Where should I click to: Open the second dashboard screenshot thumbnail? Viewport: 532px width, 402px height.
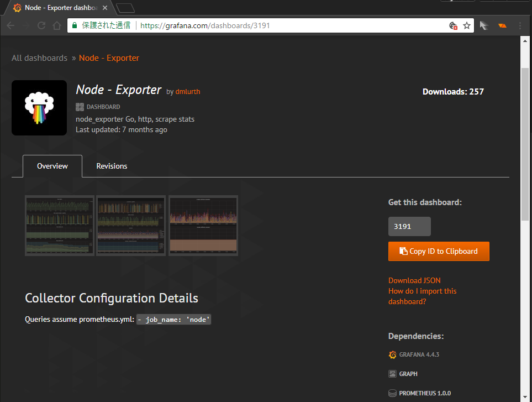click(x=131, y=226)
